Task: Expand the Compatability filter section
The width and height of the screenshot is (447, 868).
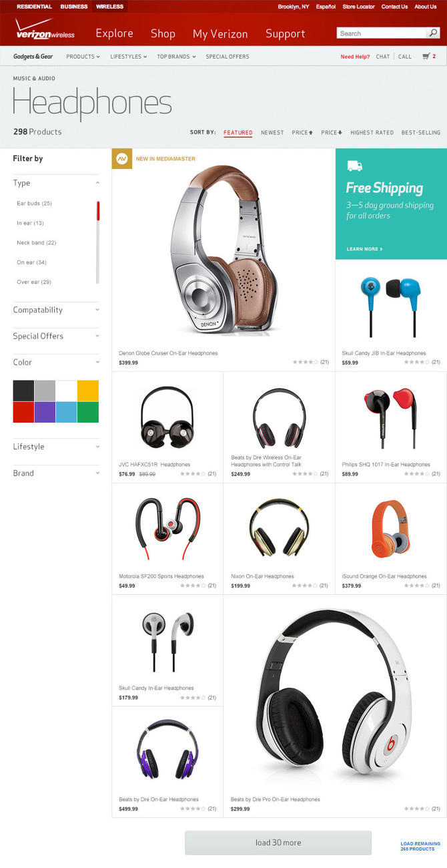Action: (56, 310)
